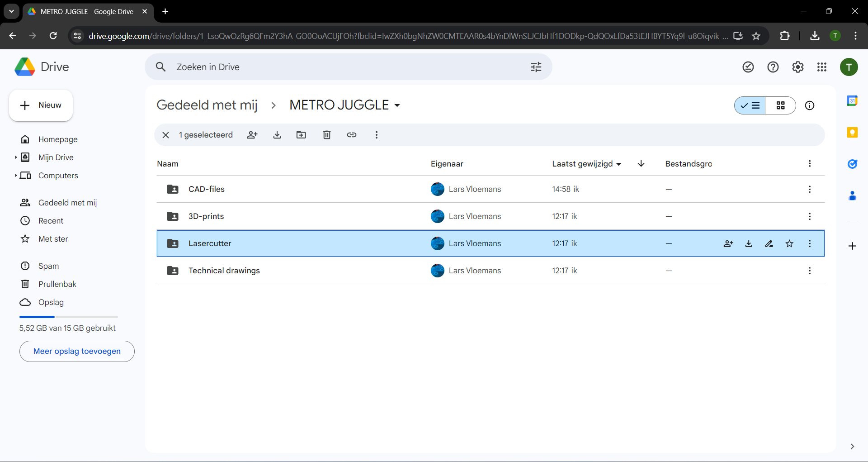Screen dimensions: 868x462
Task: Open Prullenbak in sidebar
Action: pos(57,284)
